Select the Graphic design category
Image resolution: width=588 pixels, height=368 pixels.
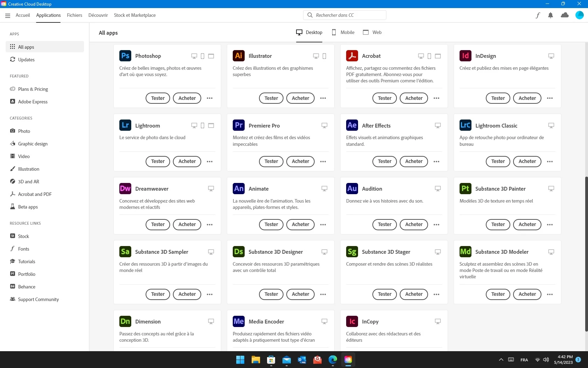pos(45,144)
